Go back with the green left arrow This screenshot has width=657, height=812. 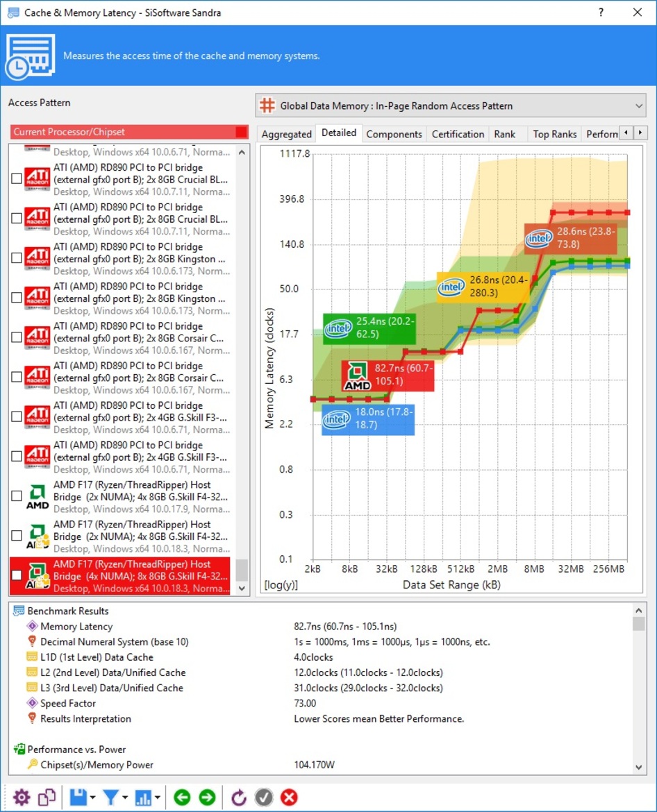click(182, 797)
